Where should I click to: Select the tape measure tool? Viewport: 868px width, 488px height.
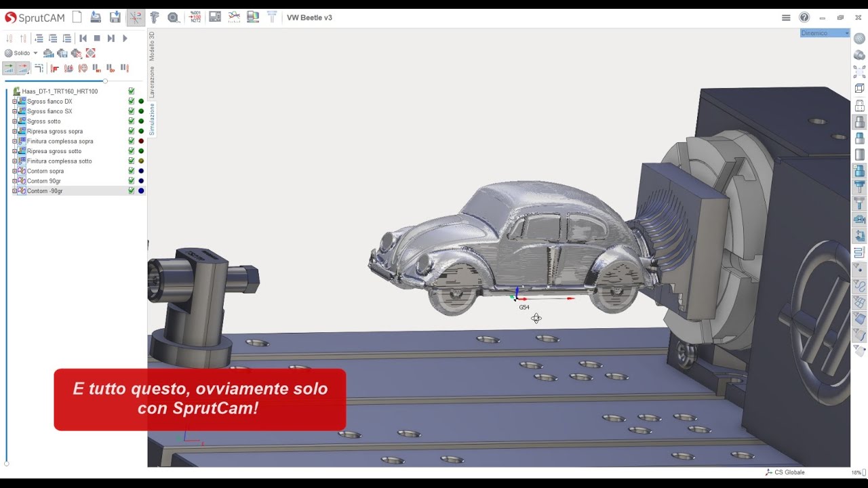(174, 18)
